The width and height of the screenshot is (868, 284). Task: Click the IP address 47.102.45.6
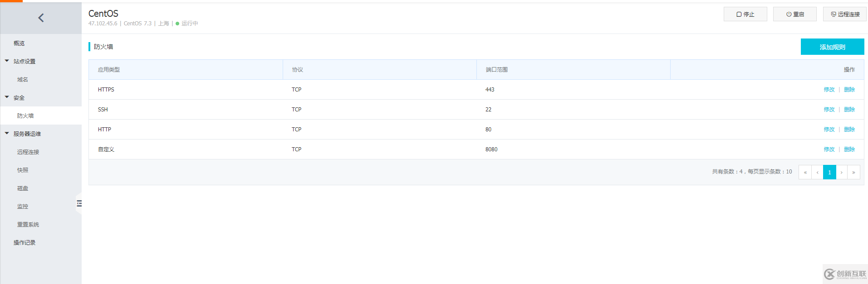click(103, 24)
